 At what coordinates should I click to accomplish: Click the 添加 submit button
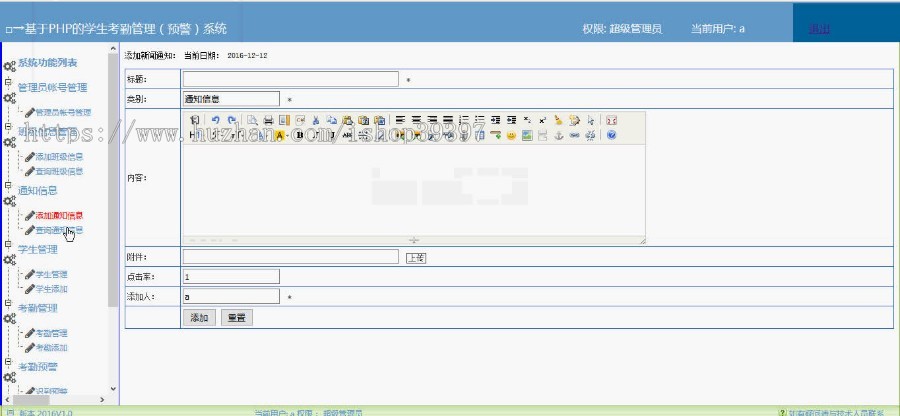tap(199, 318)
